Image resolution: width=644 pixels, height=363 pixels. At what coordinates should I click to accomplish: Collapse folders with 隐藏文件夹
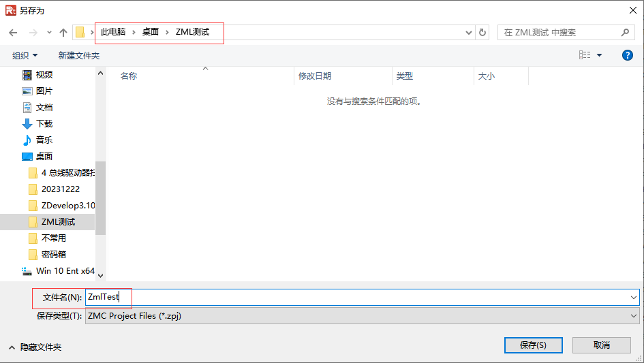35,347
